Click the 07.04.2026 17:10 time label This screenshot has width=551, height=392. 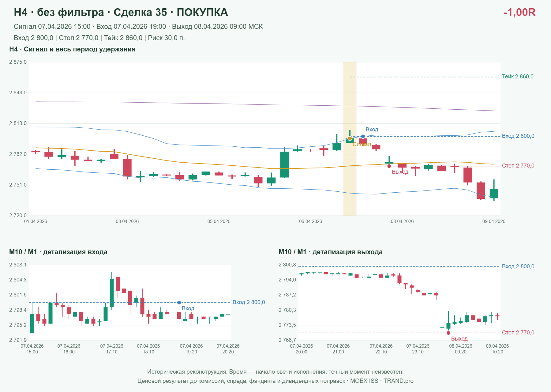point(112,349)
